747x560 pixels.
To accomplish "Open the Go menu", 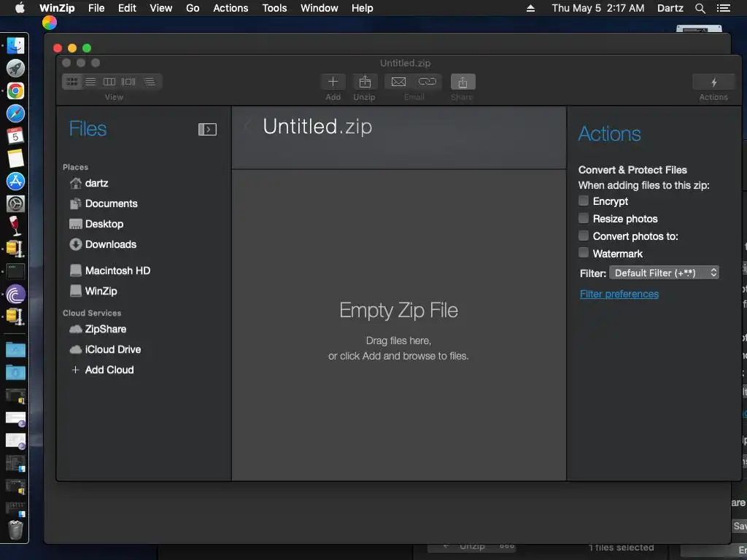I will [193, 8].
